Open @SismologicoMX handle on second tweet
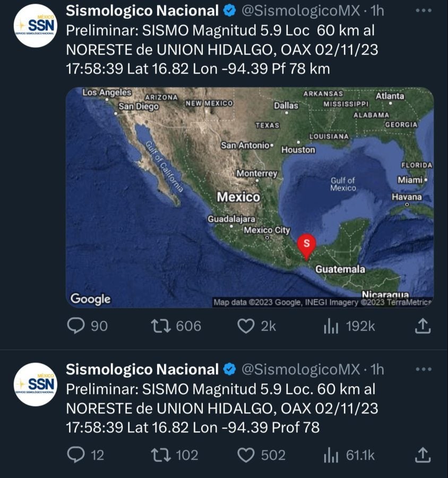The height and width of the screenshot is (478, 448). pos(300,369)
